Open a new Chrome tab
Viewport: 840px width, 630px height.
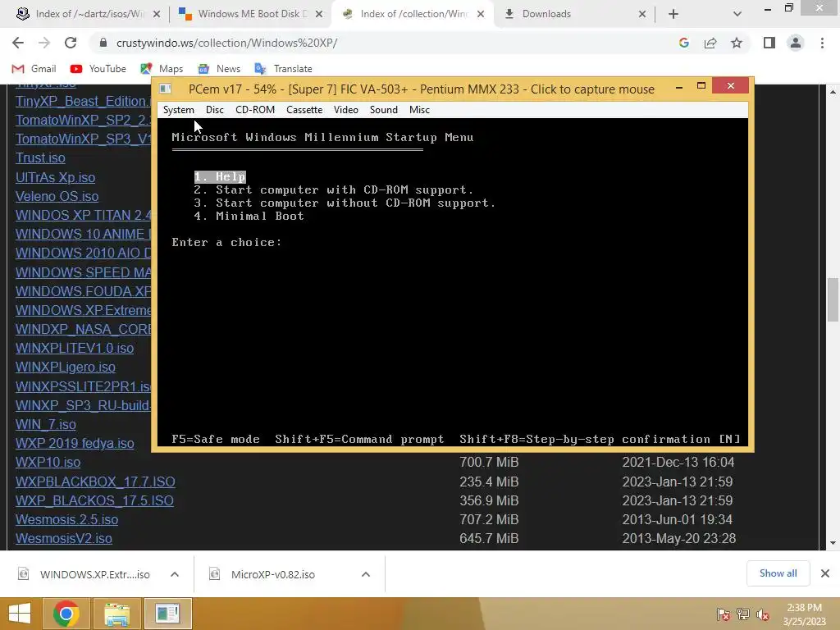click(x=673, y=15)
